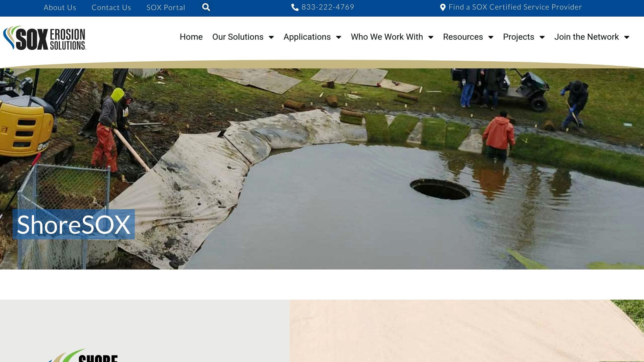This screenshot has width=644, height=362.
Task: Click the map pin location icon
Action: tap(442, 7)
